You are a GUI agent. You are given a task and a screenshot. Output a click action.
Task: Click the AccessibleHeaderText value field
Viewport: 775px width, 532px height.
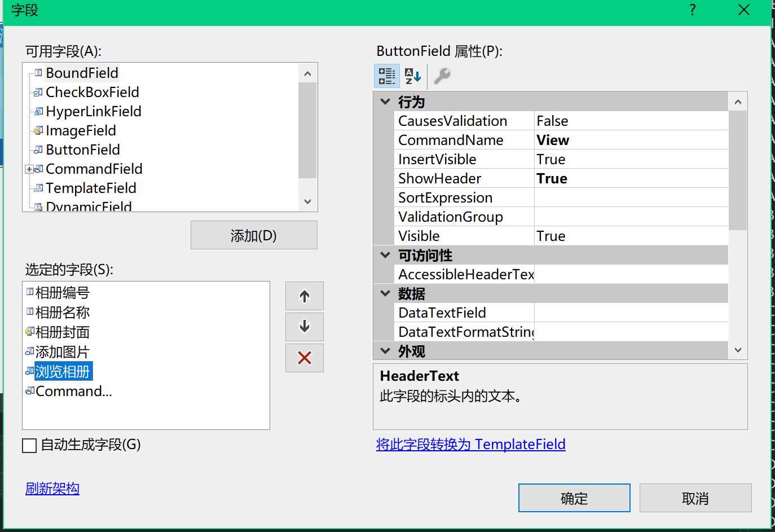click(x=631, y=274)
